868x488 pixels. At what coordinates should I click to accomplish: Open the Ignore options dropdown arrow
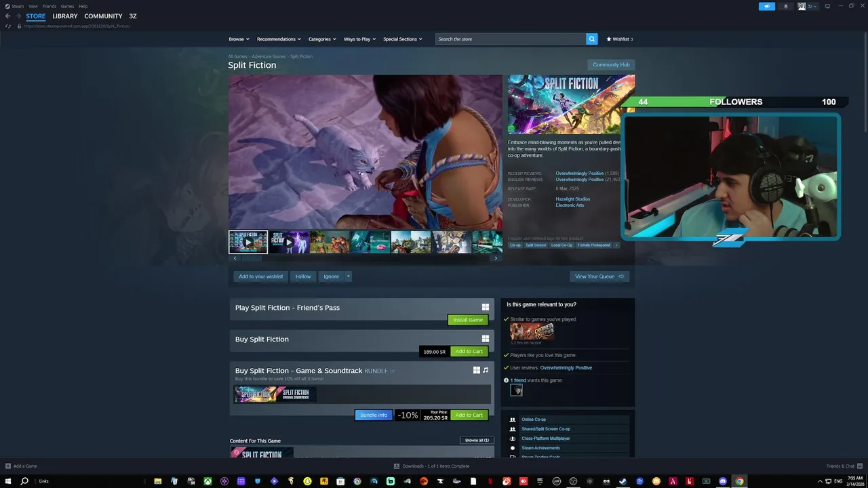348,276
